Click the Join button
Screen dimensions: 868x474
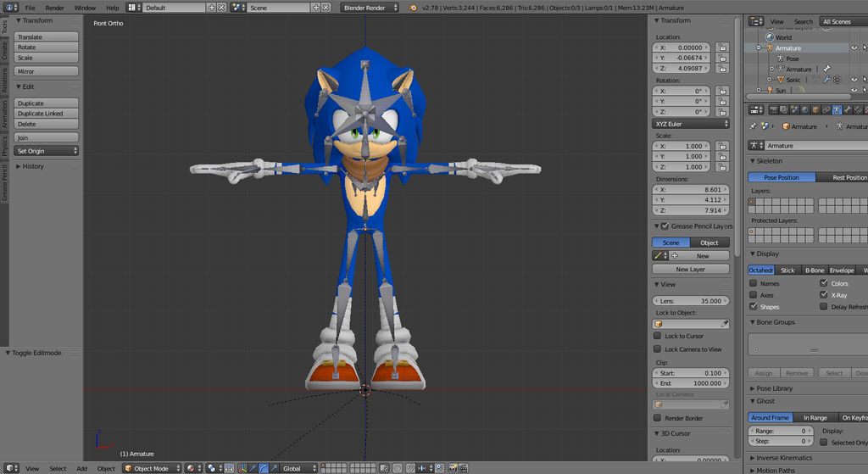coord(46,137)
